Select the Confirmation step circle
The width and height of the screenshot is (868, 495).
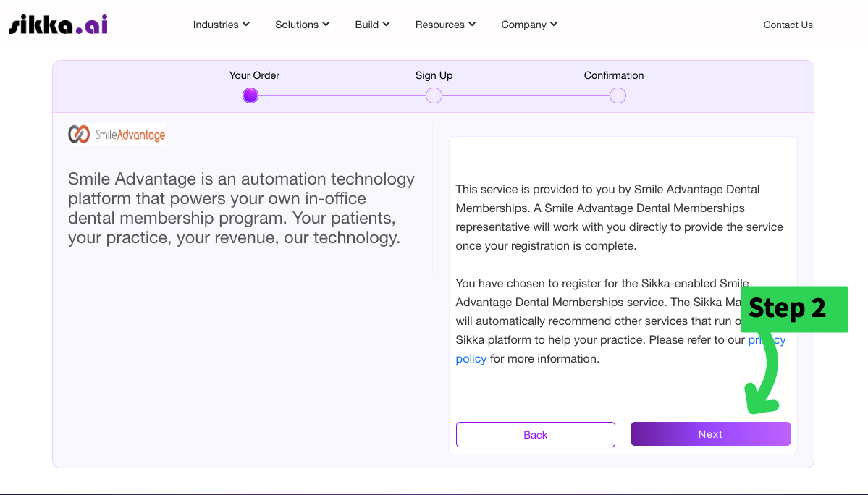(x=618, y=96)
